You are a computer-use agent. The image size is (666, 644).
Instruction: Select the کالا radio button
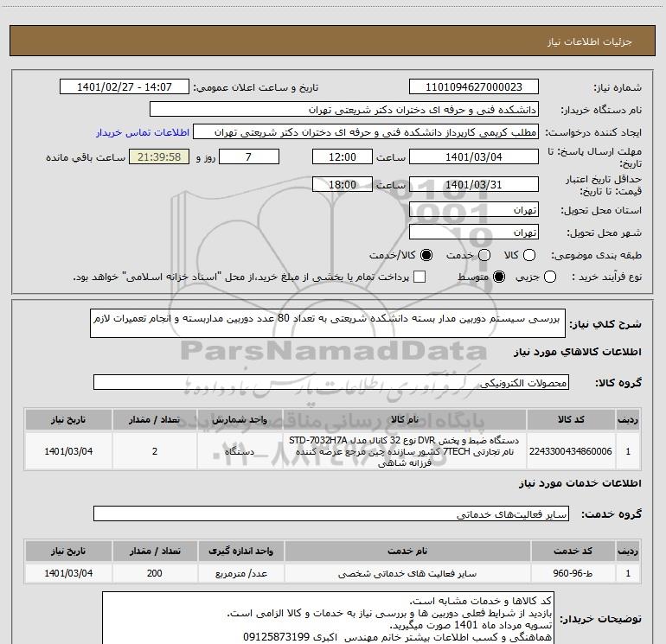coord(529,255)
